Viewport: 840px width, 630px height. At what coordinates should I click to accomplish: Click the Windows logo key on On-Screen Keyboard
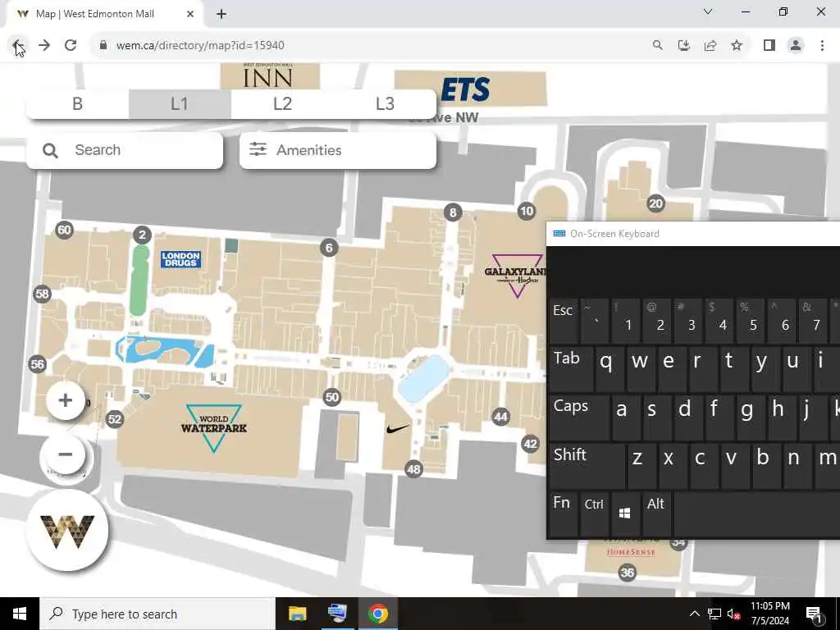pyautogui.click(x=624, y=513)
